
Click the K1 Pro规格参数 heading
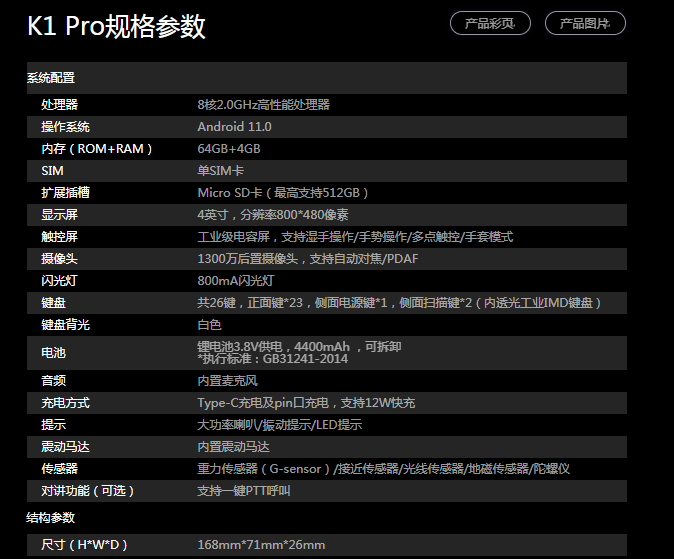pos(116,26)
